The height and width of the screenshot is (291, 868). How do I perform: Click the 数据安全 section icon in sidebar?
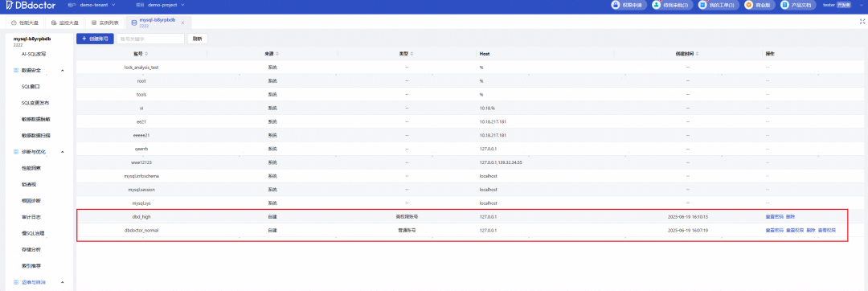pyautogui.click(x=15, y=71)
